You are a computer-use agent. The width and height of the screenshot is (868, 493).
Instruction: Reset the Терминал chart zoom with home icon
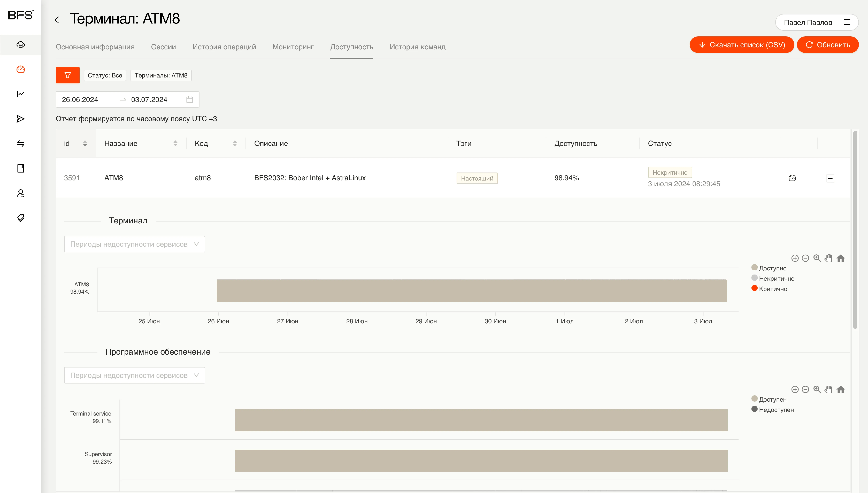coord(841,258)
